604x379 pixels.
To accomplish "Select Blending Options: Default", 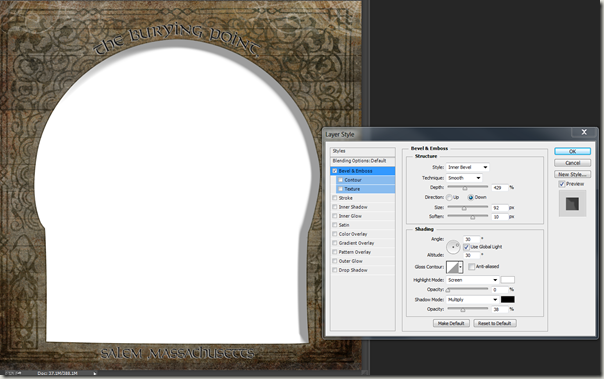I will click(x=363, y=161).
